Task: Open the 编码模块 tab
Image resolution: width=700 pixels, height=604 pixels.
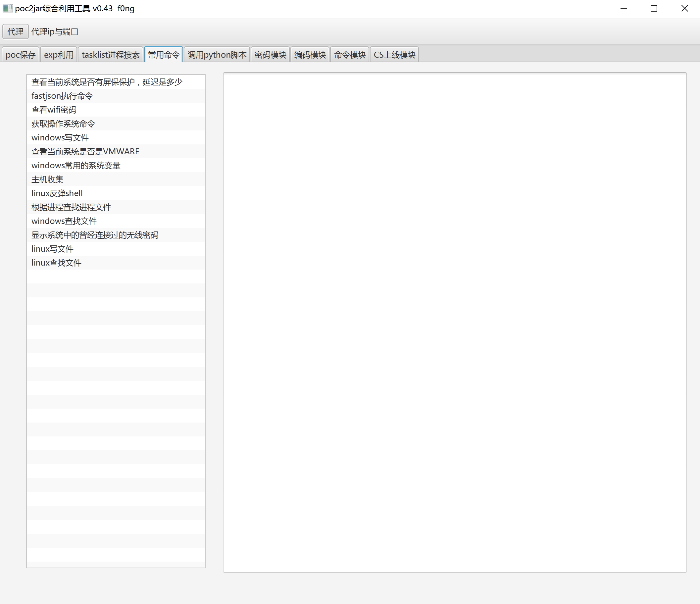Action: tap(310, 55)
